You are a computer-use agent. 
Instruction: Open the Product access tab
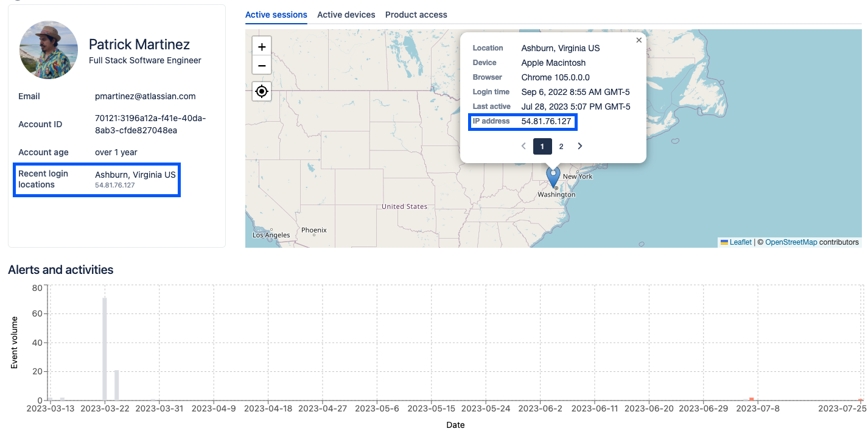click(416, 15)
